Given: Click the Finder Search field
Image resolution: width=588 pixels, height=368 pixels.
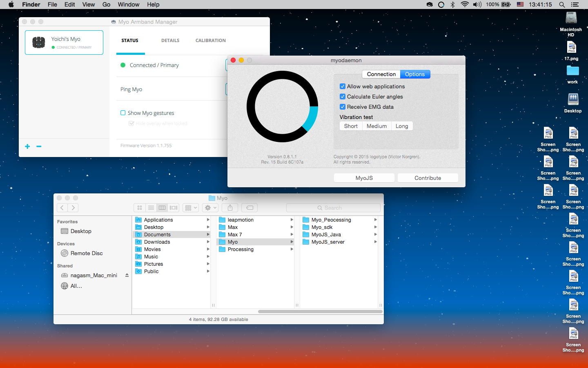Looking at the screenshot, I should coord(333,208).
